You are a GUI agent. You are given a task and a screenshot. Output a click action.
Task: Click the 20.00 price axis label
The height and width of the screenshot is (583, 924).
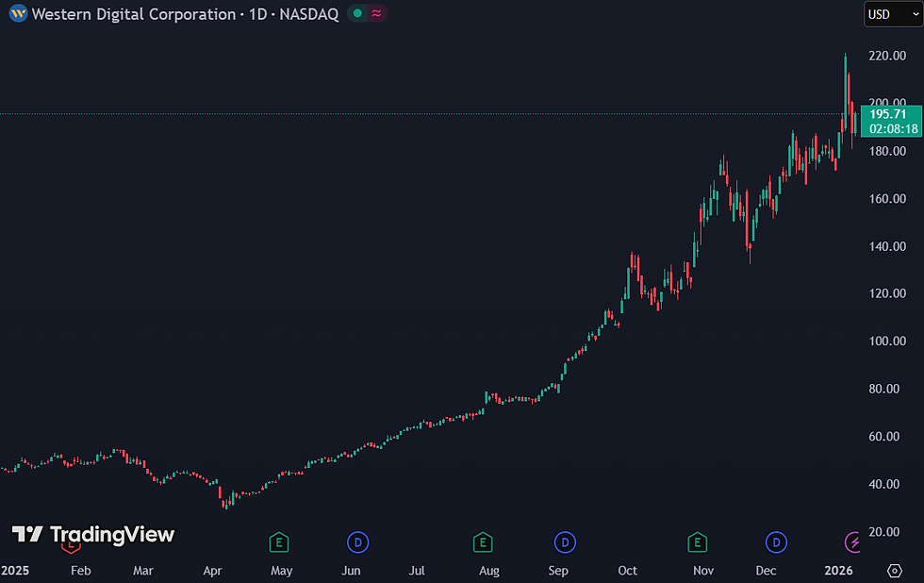tap(884, 532)
